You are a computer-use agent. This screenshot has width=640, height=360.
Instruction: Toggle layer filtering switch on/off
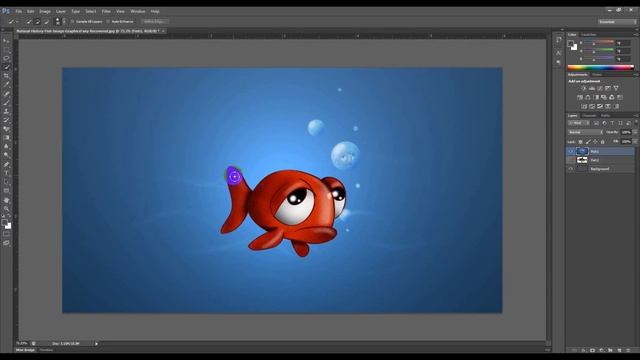pyautogui.click(x=636, y=122)
